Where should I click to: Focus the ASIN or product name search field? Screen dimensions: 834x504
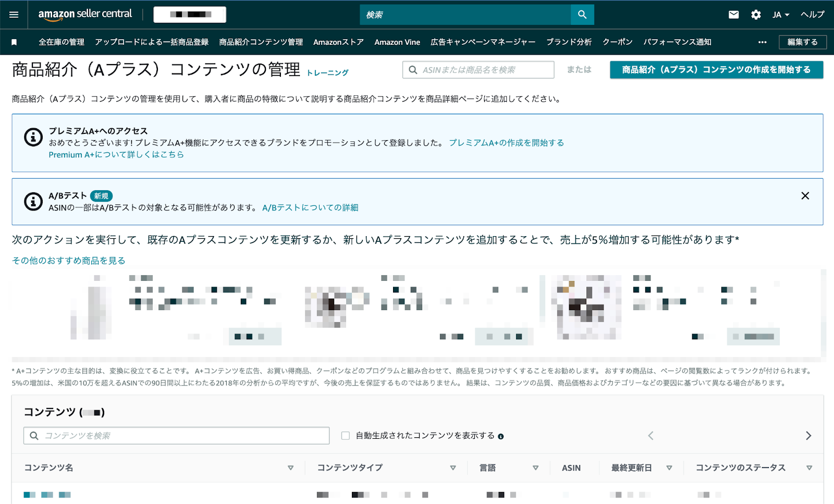point(478,70)
